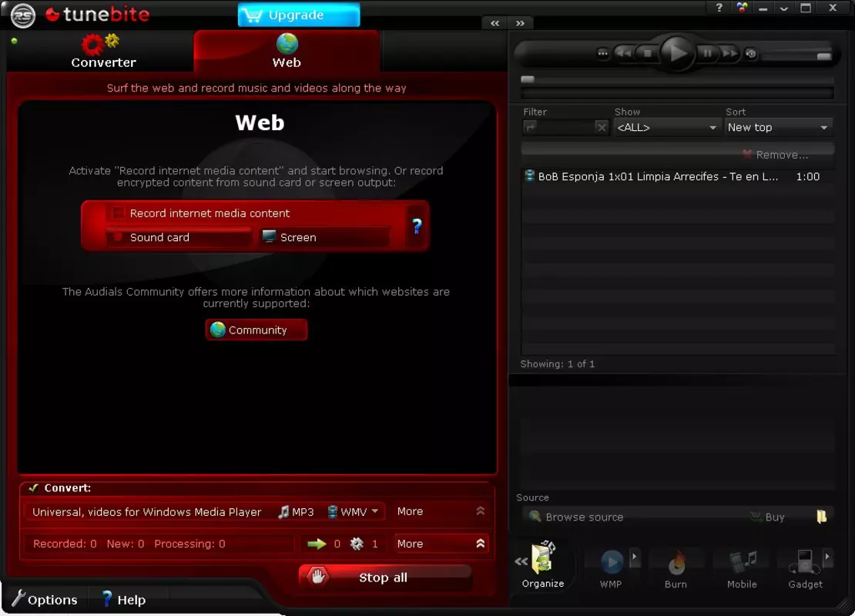This screenshot has height=616, width=855.
Task: Start playback with the Play button
Action: (677, 53)
